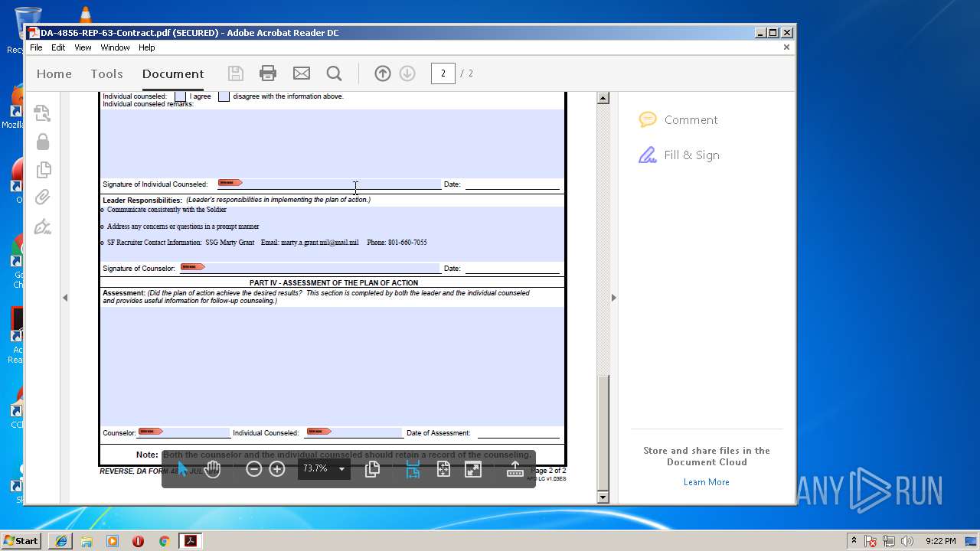Open the Comment tool
The image size is (980, 551).
pos(678,120)
